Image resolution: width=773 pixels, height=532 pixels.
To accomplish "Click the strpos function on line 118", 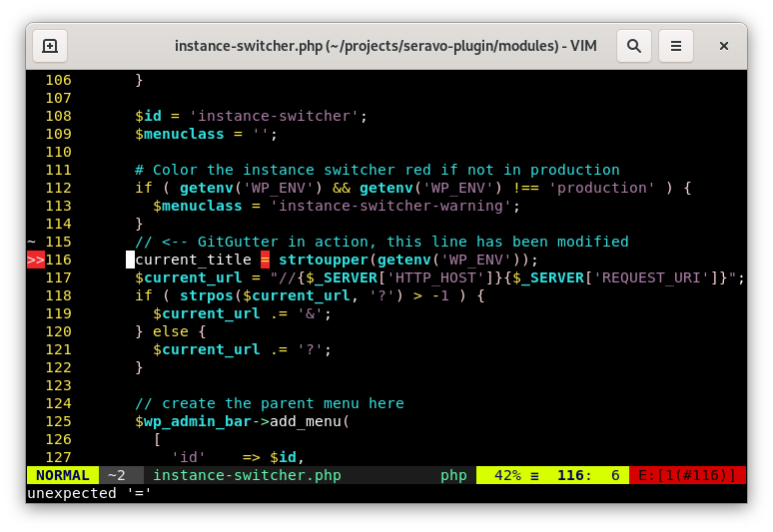I will [206, 295].
